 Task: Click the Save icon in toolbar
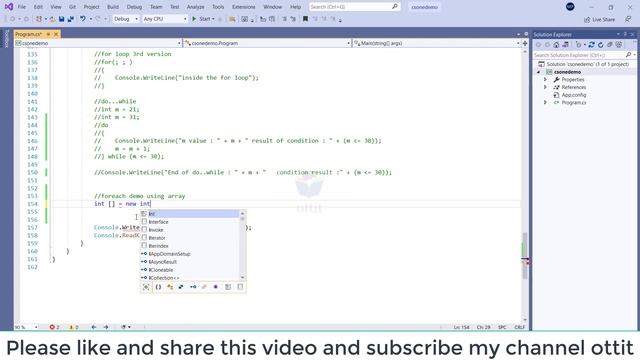point(61,19)
